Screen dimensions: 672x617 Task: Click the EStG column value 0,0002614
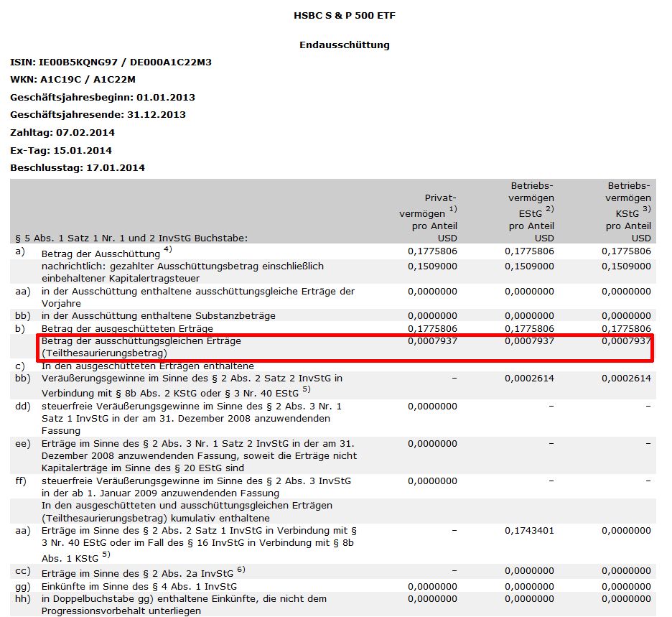pyautogui.click(x=529, y=379)
